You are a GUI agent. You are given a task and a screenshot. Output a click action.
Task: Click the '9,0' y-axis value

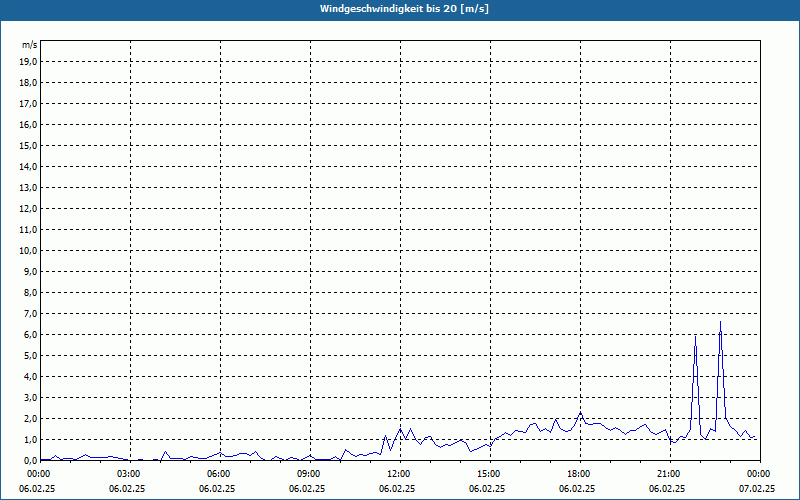(30, 271)
